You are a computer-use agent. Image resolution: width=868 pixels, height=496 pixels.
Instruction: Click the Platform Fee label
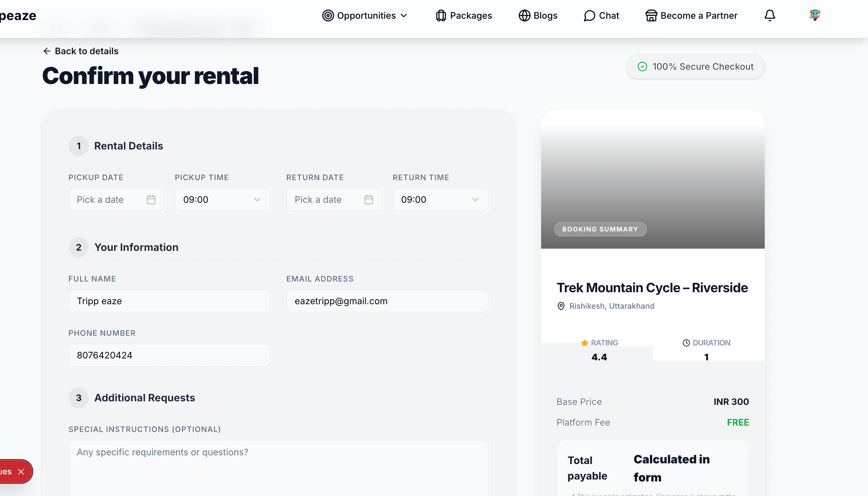583,422
